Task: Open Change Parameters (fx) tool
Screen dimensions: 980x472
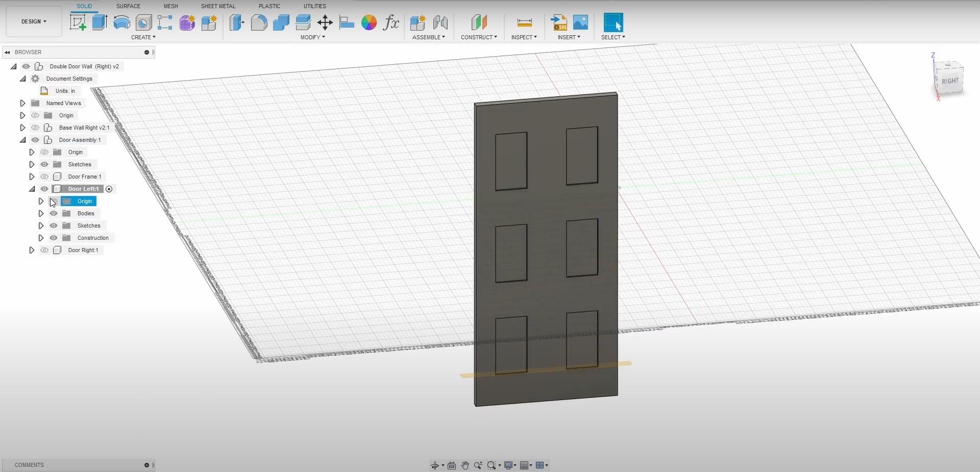Action: click(x=391, y=22)
